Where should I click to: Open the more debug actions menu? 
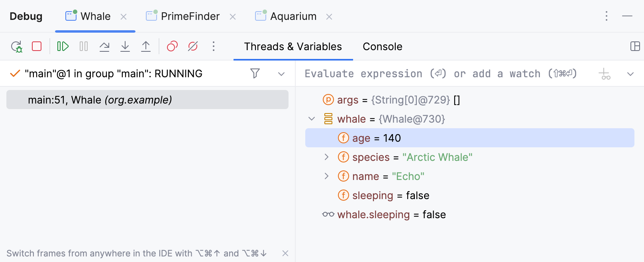[x=214, y=47]
